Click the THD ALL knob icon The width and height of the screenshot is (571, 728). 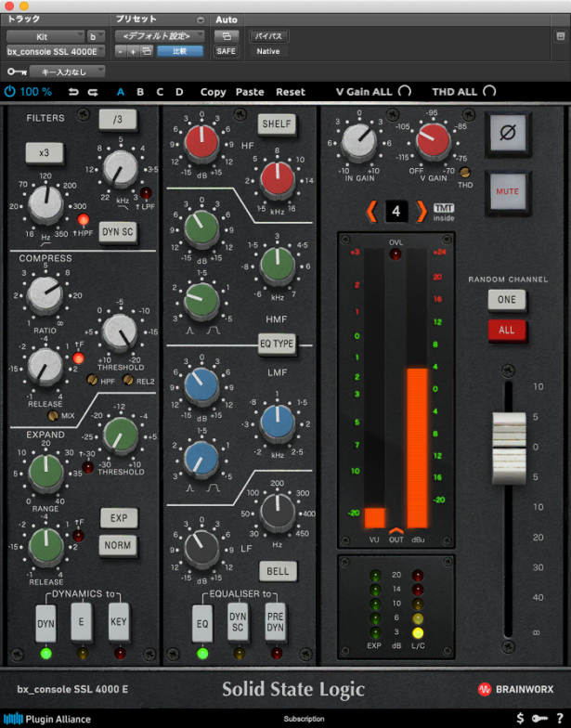489,91
